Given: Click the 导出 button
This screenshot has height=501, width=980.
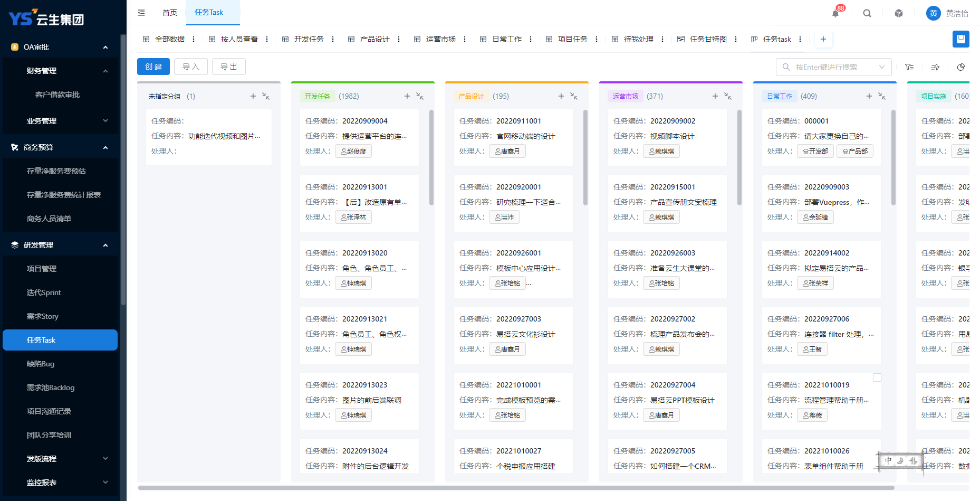Looking at the screenshot, I should [x=229, y=67].
